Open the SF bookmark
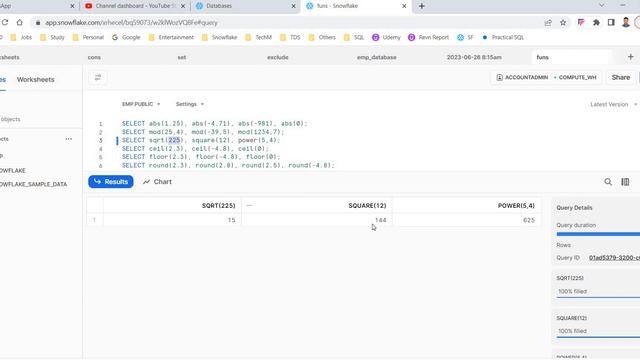 pos(465,37)
